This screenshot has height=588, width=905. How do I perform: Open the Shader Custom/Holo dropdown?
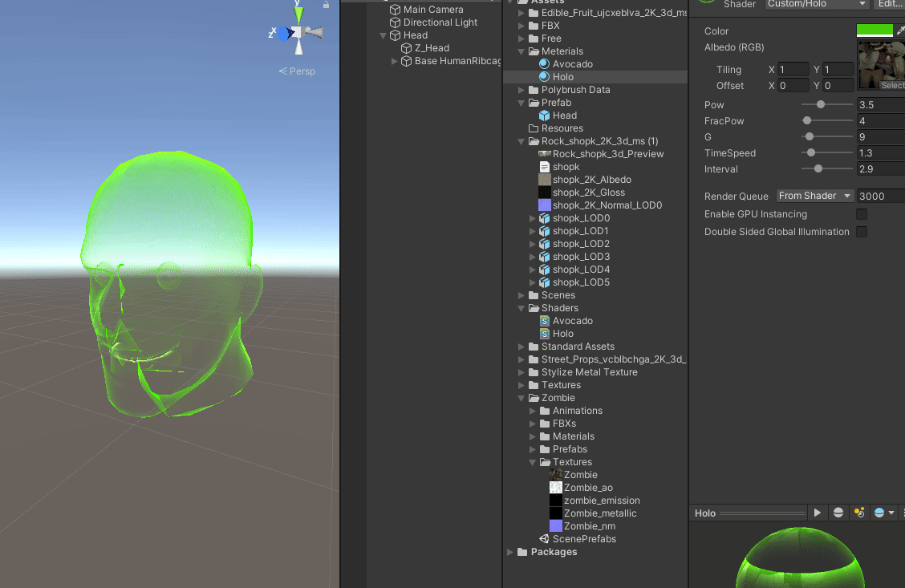(x=816, y=4)
